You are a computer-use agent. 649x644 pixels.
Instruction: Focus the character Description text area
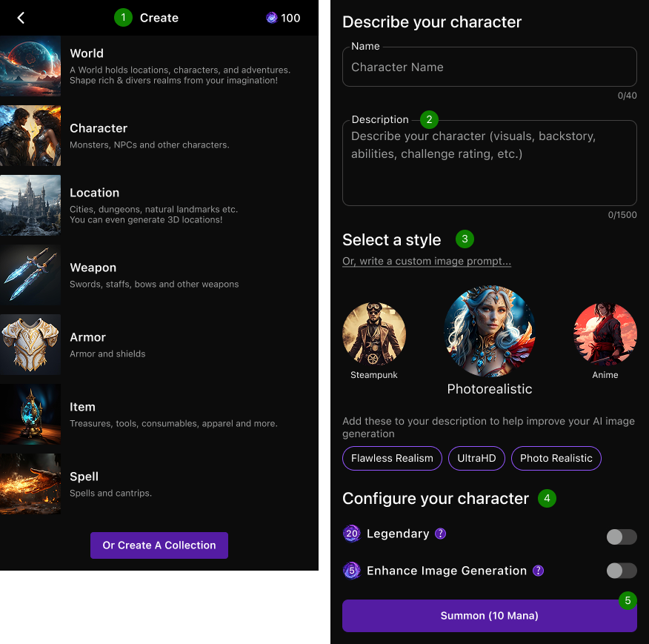click(489, 163)
